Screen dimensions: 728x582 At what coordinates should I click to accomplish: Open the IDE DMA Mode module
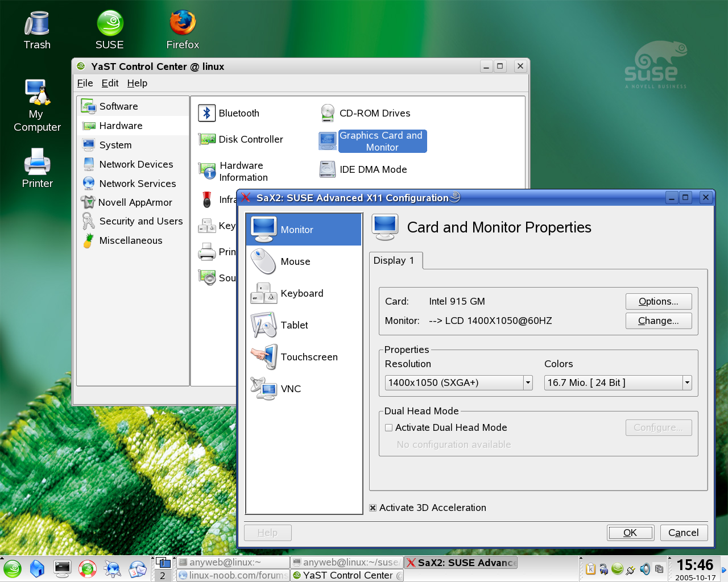pos(363,169)
